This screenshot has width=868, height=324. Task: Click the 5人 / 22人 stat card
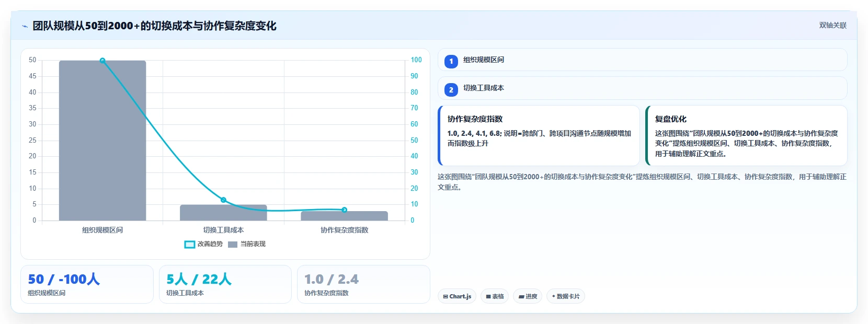click(x=225, y=284)
